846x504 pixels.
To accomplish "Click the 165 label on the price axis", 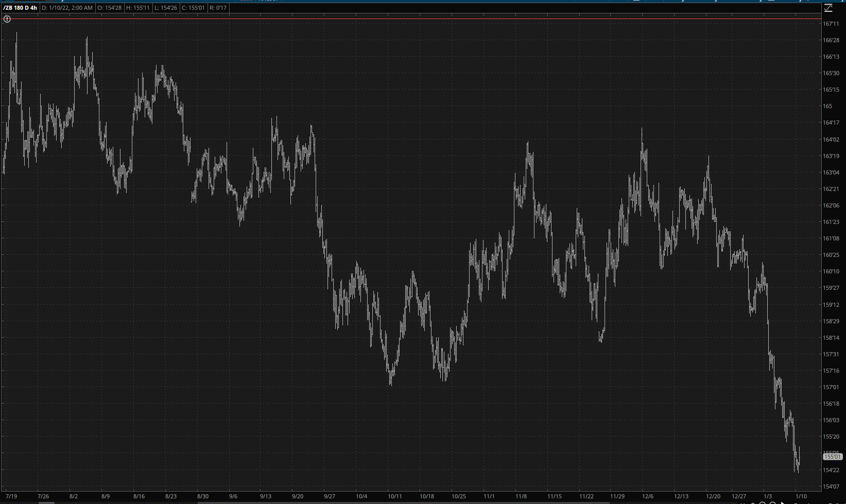I will (827, 106).
